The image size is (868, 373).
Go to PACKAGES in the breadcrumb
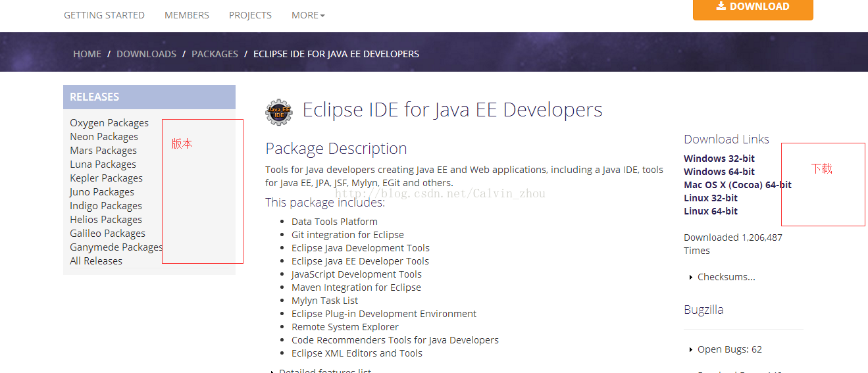coord(215,54)
